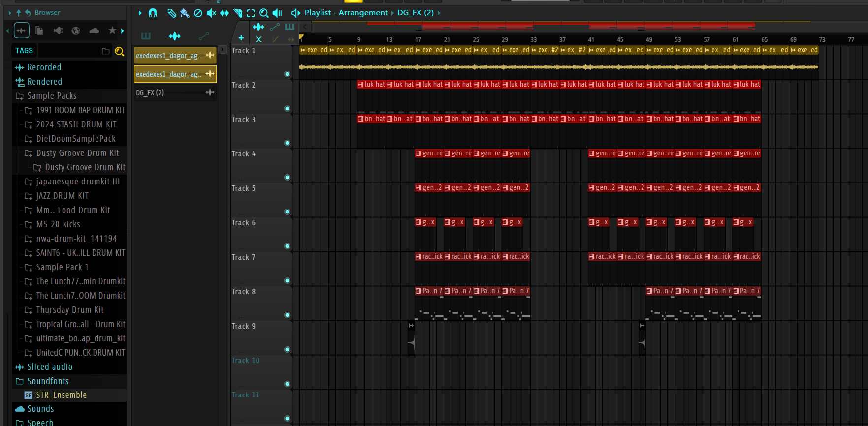Add a new track with plus button

[241, 38]
